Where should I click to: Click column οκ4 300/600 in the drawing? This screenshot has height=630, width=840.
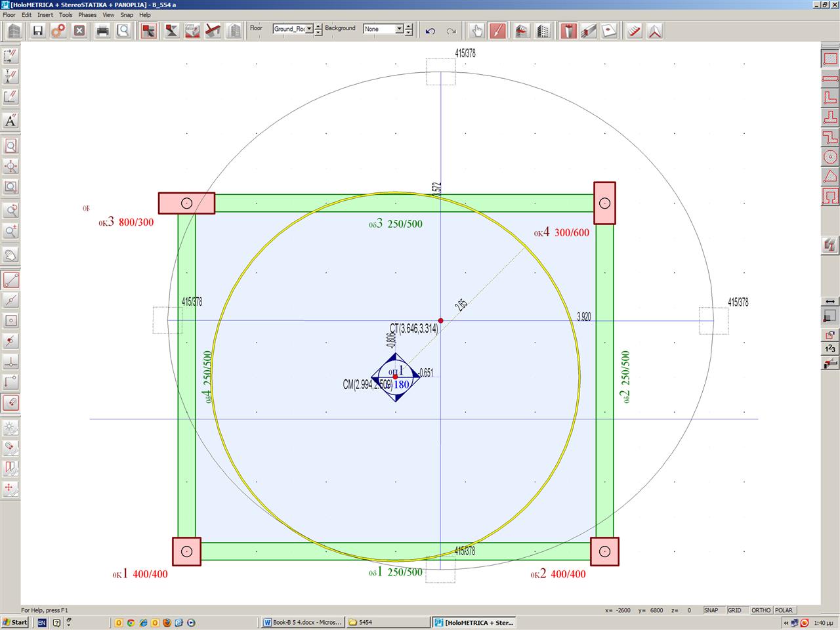(604, 203)
